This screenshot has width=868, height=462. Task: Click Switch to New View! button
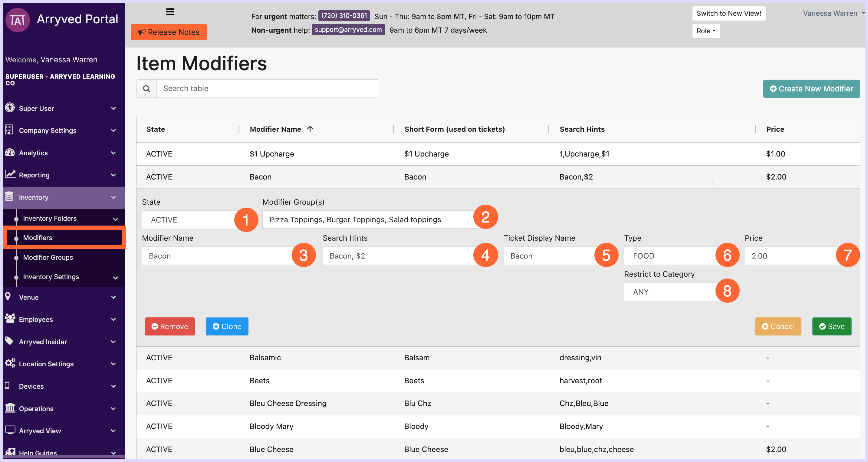coord(729,14)
